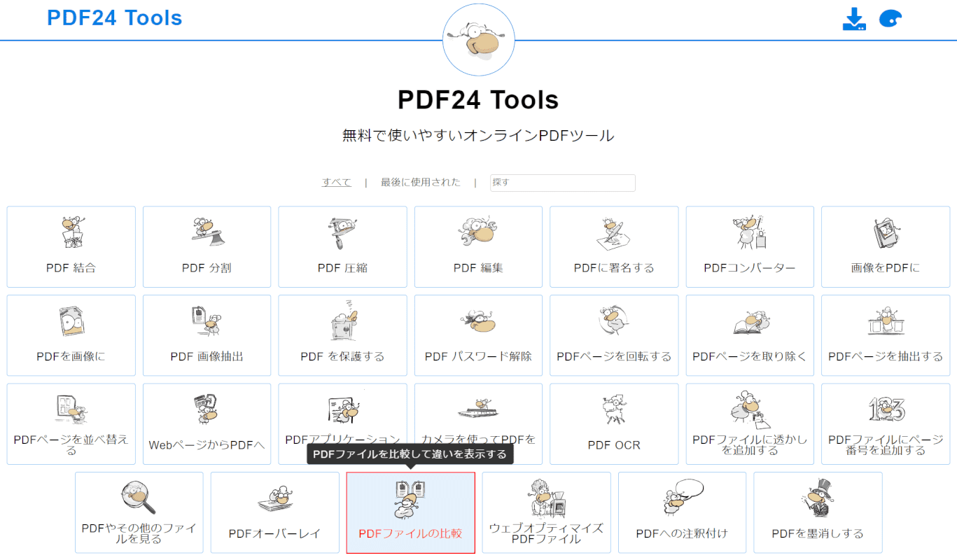Open the PDF 圧縮 compress tool icon

(x=342, y=233)
